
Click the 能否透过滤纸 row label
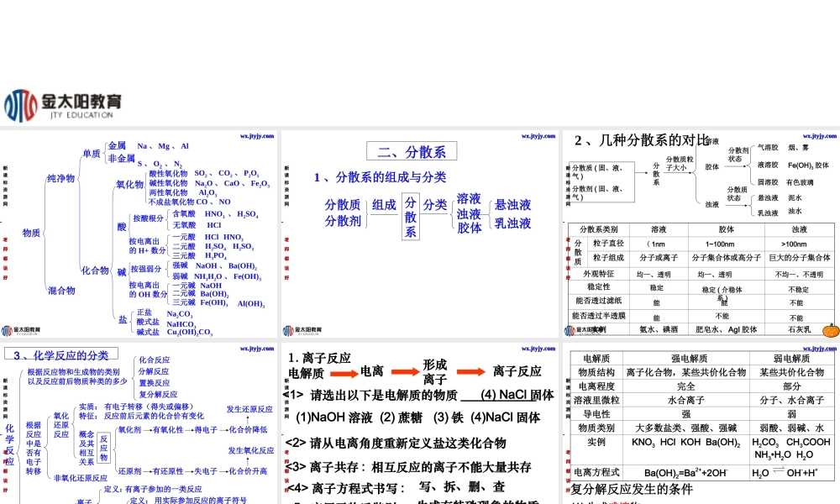[x=598, y=301]
